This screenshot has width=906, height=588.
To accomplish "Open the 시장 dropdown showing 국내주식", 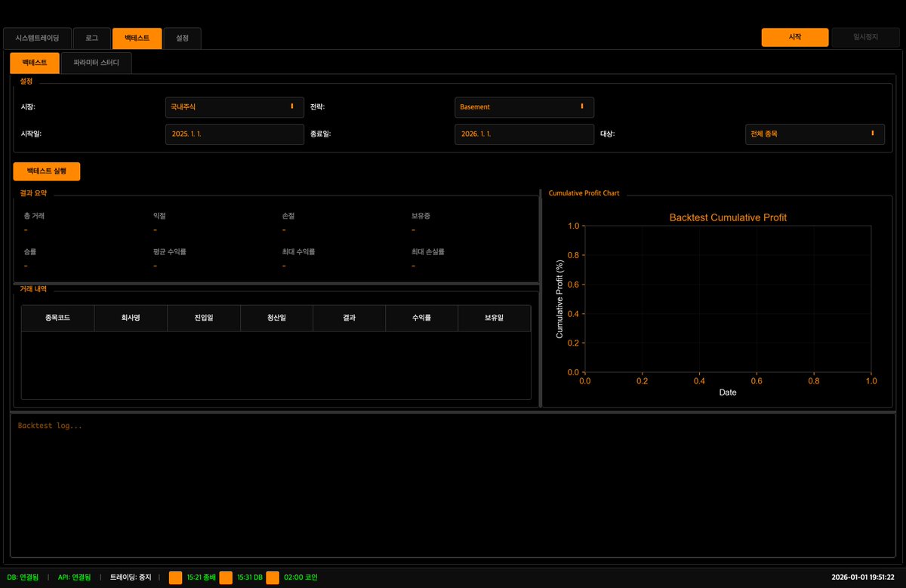I will point(235,107).
